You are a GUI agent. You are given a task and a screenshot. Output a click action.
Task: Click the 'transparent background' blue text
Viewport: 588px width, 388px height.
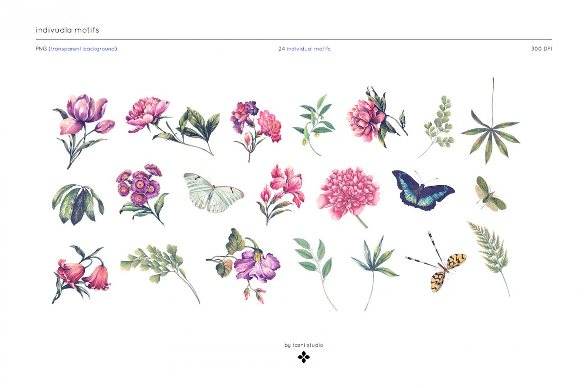coord(83,49)
